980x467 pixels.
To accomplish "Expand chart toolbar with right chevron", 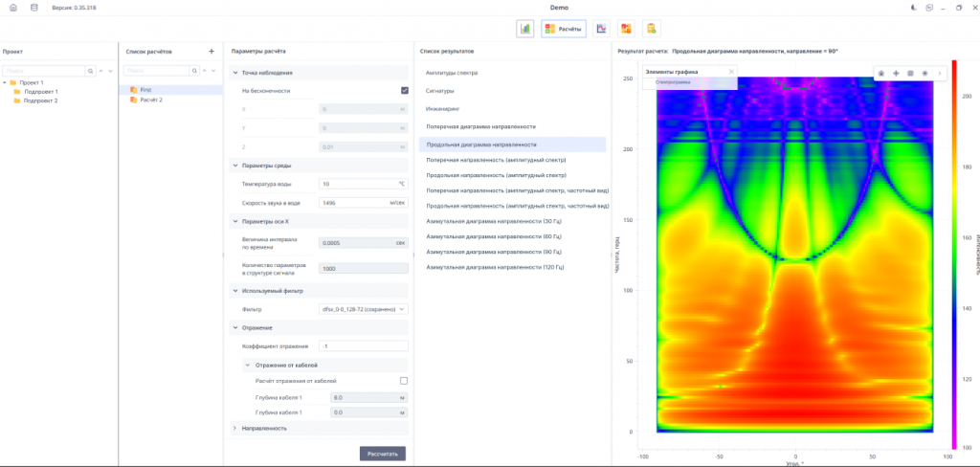I will 940,73.
